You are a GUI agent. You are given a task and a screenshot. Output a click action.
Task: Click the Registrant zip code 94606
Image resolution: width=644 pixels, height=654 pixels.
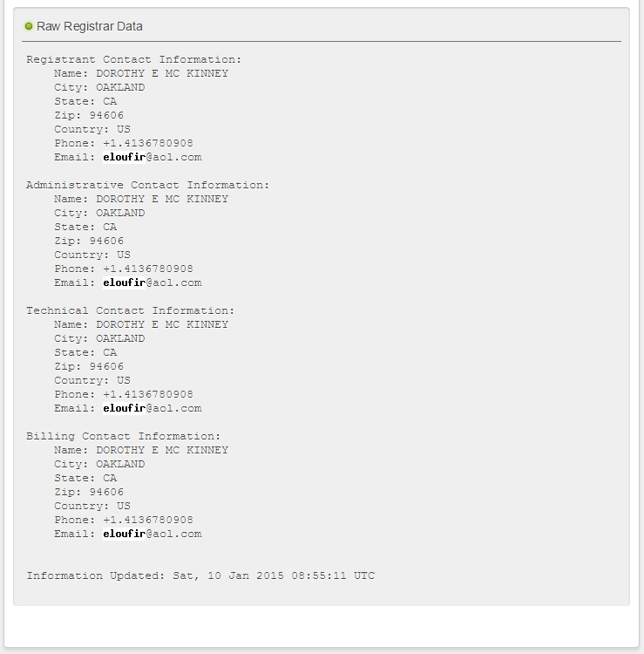(x=106, y=115)
